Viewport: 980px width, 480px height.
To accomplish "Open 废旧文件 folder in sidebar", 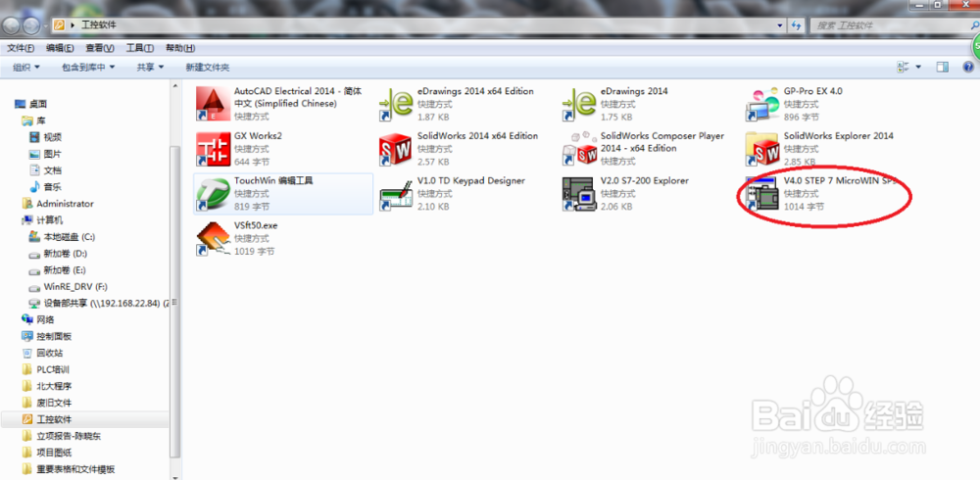I will (46, 403).
